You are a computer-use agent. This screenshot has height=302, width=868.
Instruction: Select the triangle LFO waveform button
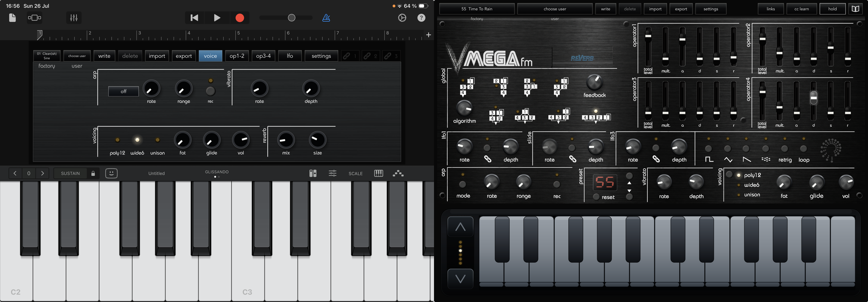coord(728,149)
